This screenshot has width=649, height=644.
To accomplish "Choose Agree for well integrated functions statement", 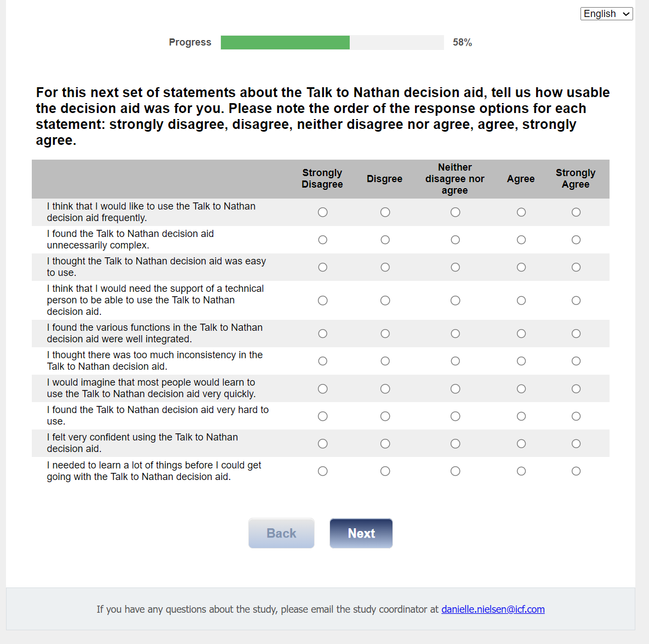I will click(521, 334).
